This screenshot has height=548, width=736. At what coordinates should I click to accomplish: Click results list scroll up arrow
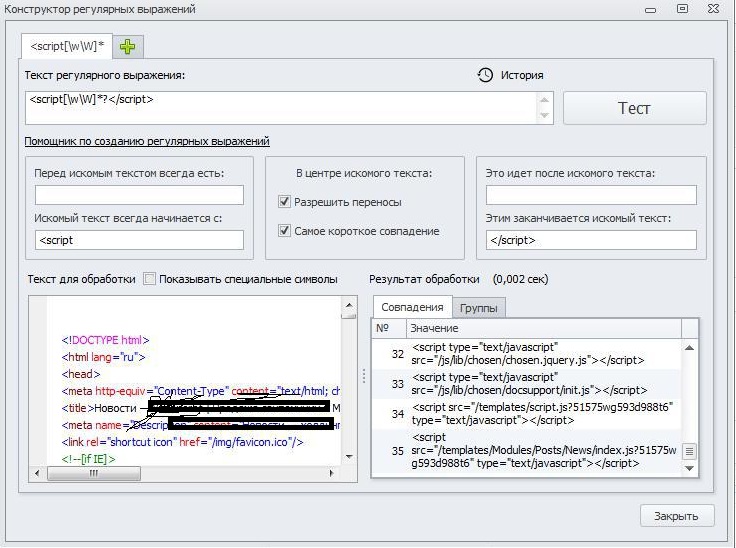(689, 348)
